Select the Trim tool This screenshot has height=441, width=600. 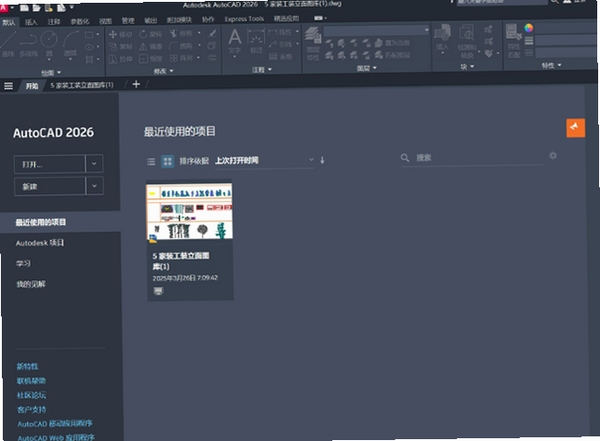pyautogui.click(x=181, y=34)
